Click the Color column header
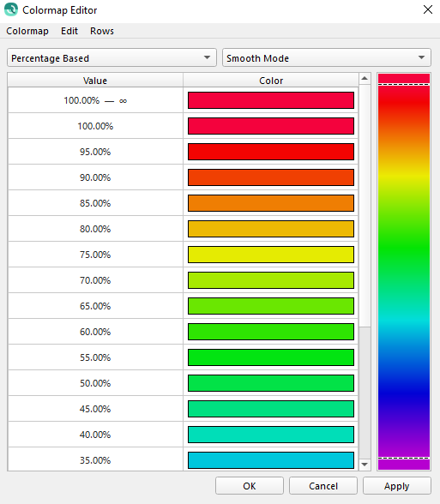Viewport: 440px width, 504px height. tap(271, 81)
